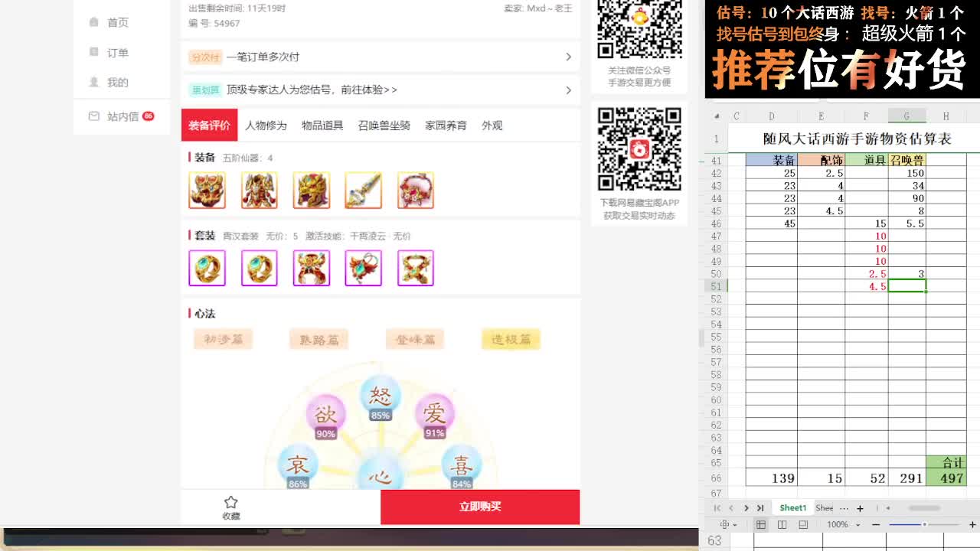Open 订单 orders in the left sidebar
The height and width of the screenshot is (551, 980).
[116, 52]
